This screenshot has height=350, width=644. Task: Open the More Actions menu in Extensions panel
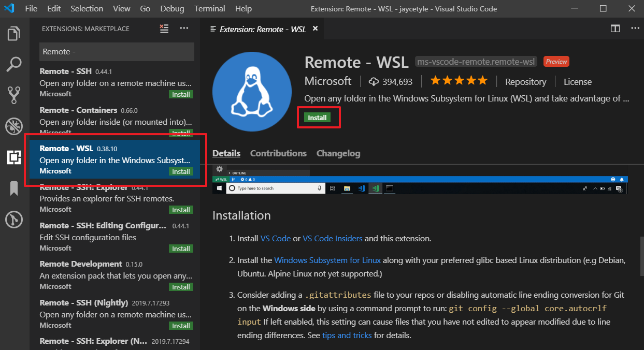point(184,29)
